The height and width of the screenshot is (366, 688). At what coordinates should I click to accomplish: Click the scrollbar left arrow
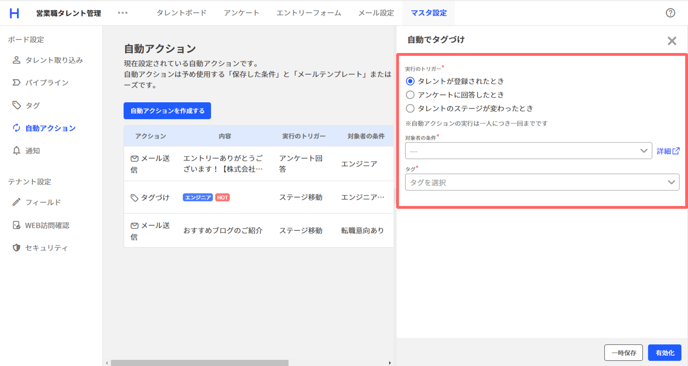coord(107,363)
